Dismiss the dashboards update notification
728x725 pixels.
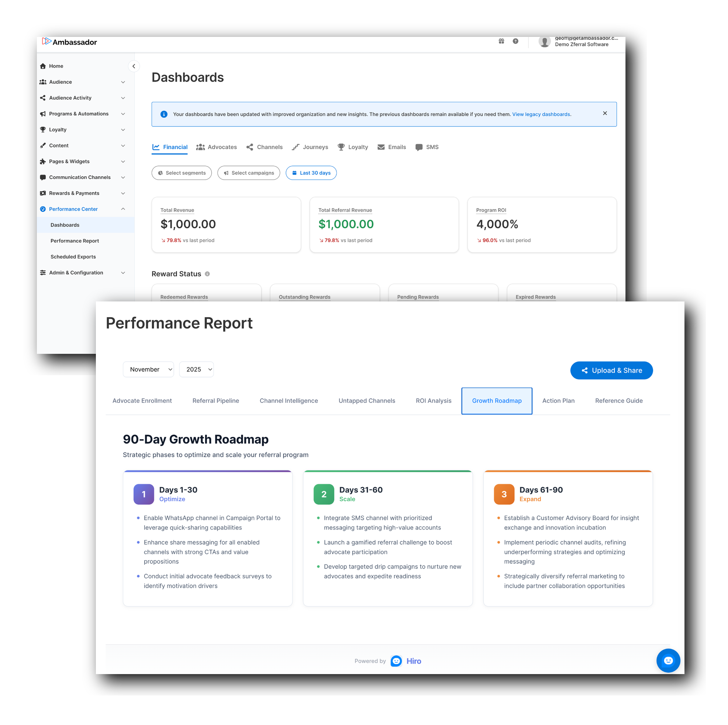[604, 113]
